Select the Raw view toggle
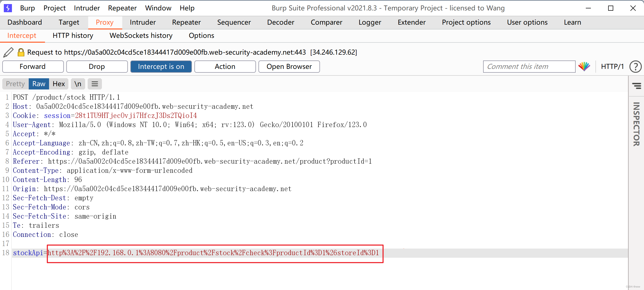Viewport: 644px width, 290px height. 39,84
